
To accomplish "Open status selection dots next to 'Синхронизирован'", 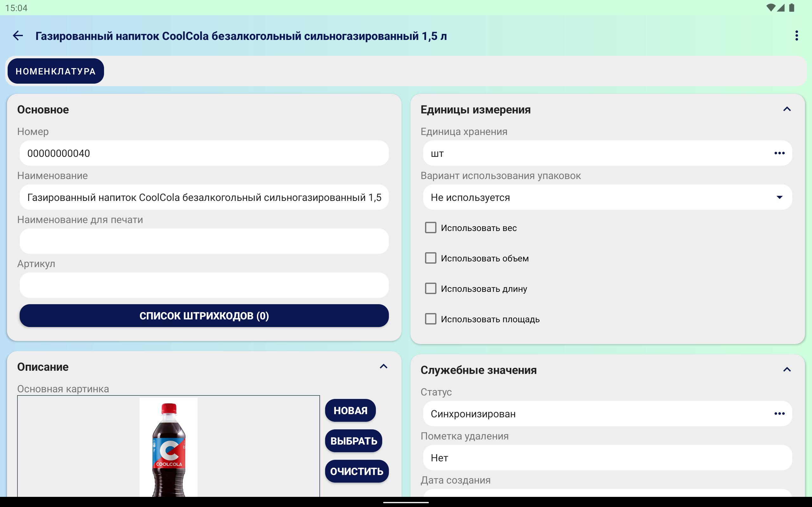I will (779, 414).
